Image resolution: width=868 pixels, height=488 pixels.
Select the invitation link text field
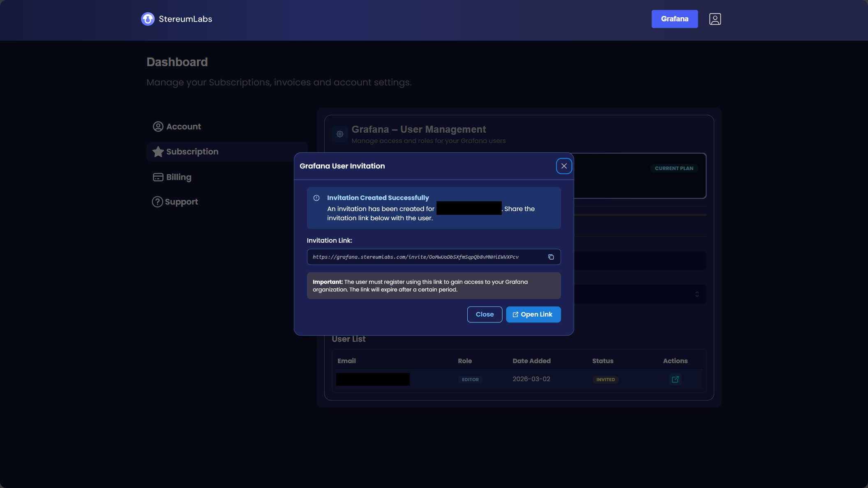pos(434,257)
